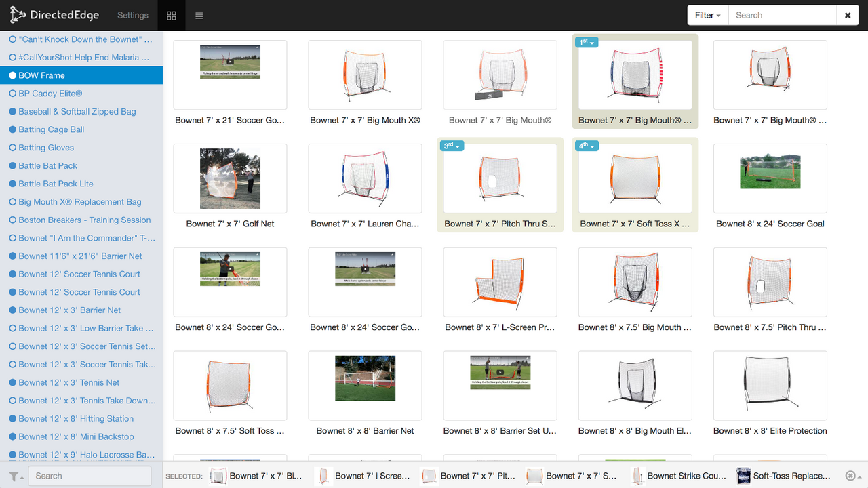Click selected item Soft-Toss Replace...
This screenshot has width=868, height=488.
click(x=783, y=476)
